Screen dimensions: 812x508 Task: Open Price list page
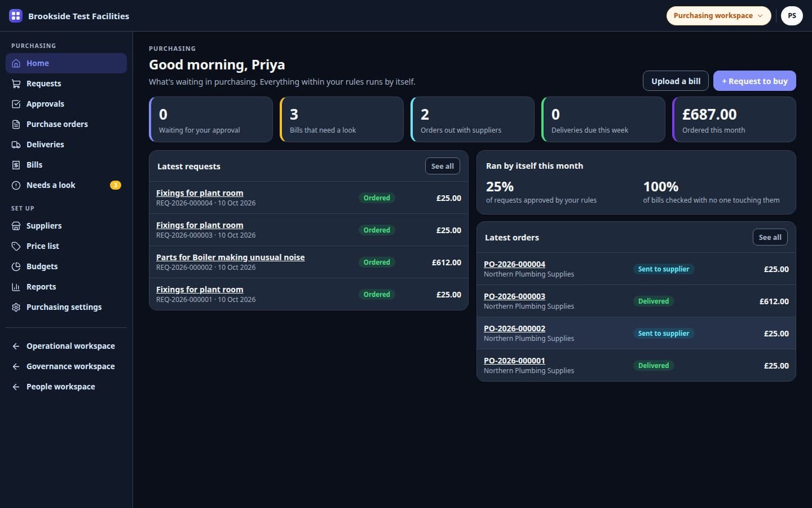[x=66, y=246]
